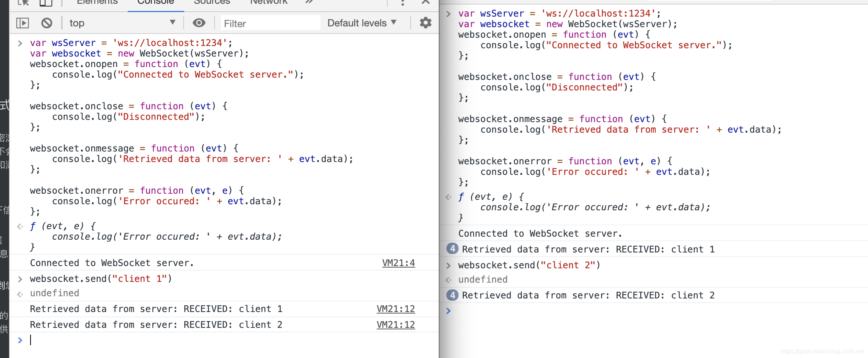868x358 pixels.
Task: Click 'ws://localhost:1234' string in left console
Action: (x=170, y=43)
